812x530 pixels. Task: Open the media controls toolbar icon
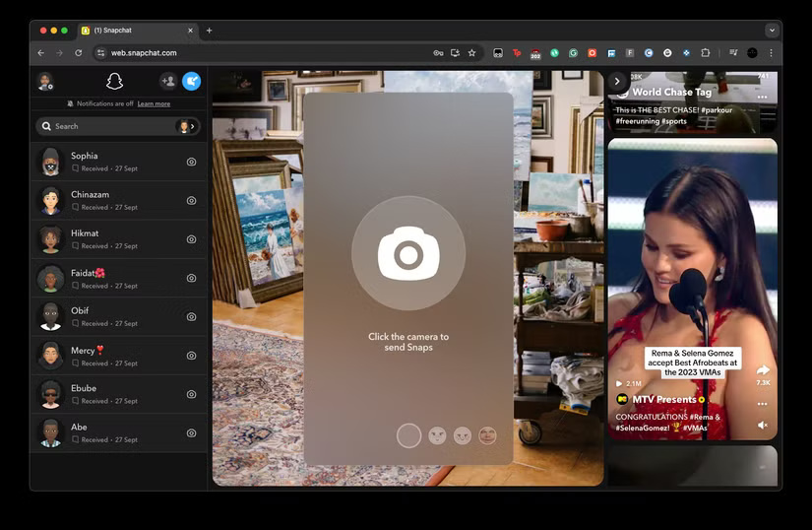[x=733, y=53]
